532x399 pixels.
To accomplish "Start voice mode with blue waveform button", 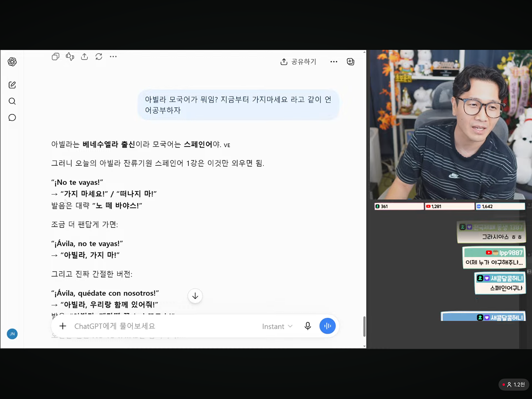I will click(x=328, y=326).
